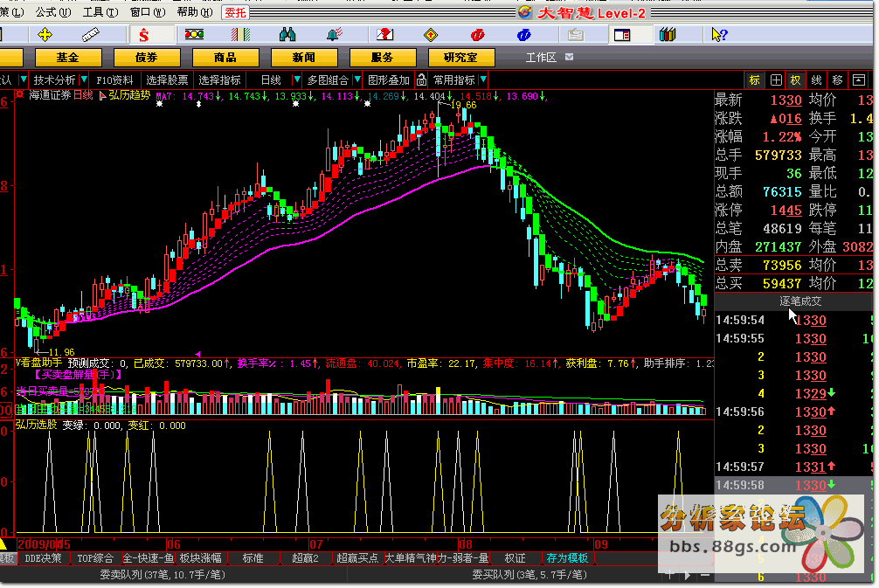The image size is (879, 588).
Task: Open the 工具 menu
Action: click(100, 11)
